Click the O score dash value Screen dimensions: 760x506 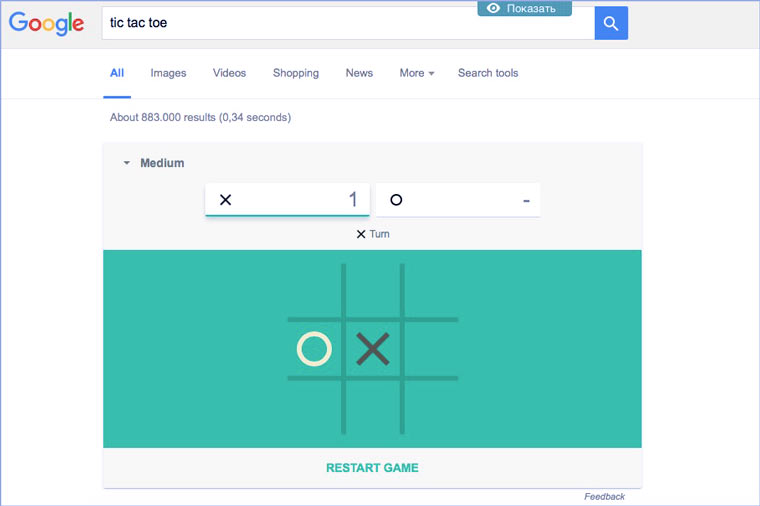526,200
